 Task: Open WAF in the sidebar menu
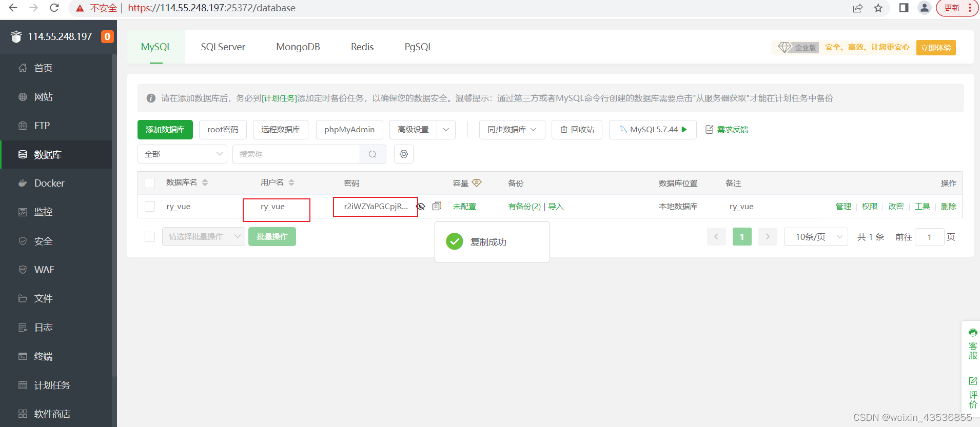coord(56,270)
